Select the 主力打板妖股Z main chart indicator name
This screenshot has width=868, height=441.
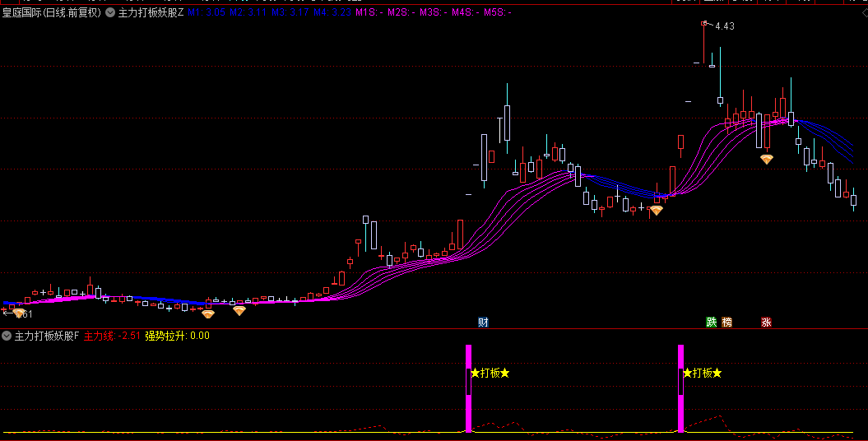[x=151, y=12]
